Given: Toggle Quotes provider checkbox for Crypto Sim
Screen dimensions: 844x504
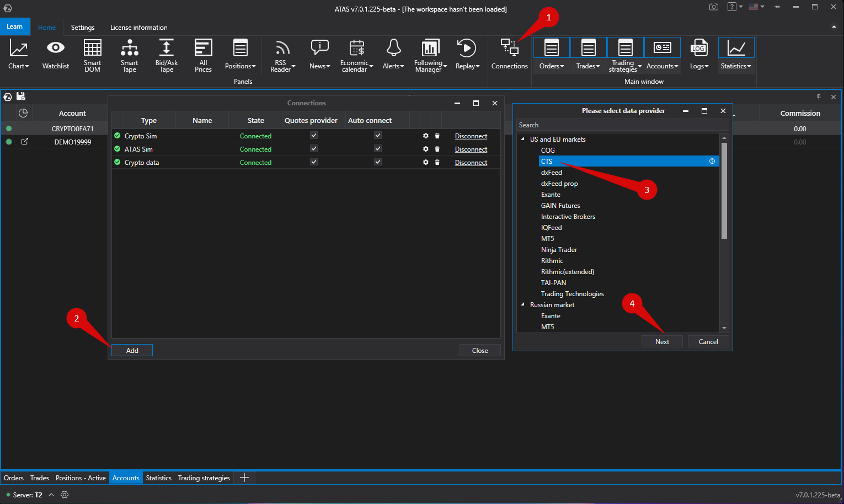Looking at the screenshot, I should click(x=314, y=135).
